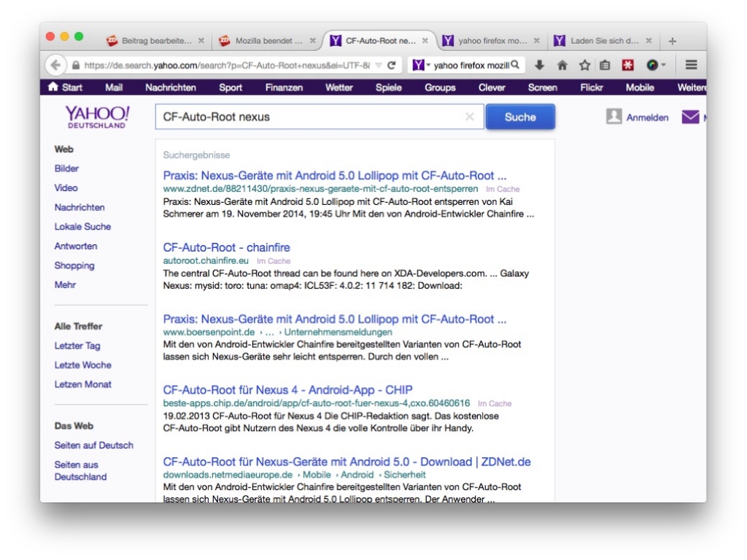
Task: Limit results to Letzen Monat
Action: coord(83,384)
